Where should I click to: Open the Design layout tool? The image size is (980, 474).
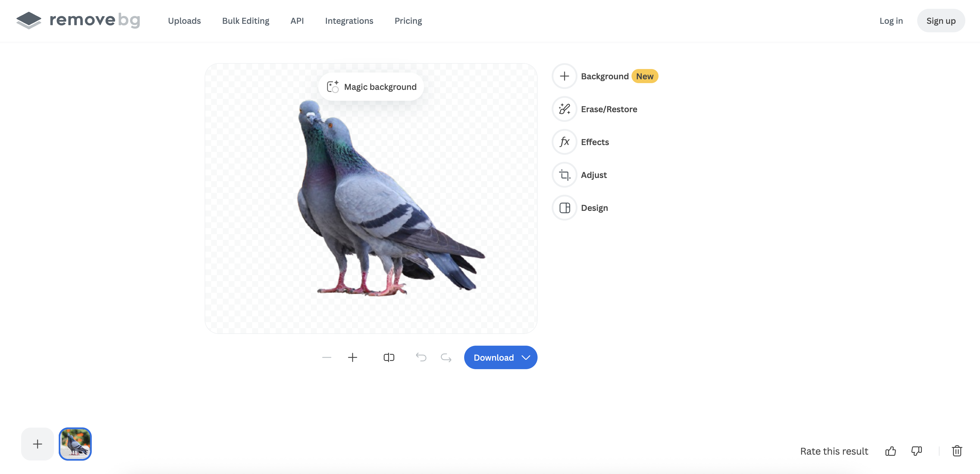coord(564,208)
